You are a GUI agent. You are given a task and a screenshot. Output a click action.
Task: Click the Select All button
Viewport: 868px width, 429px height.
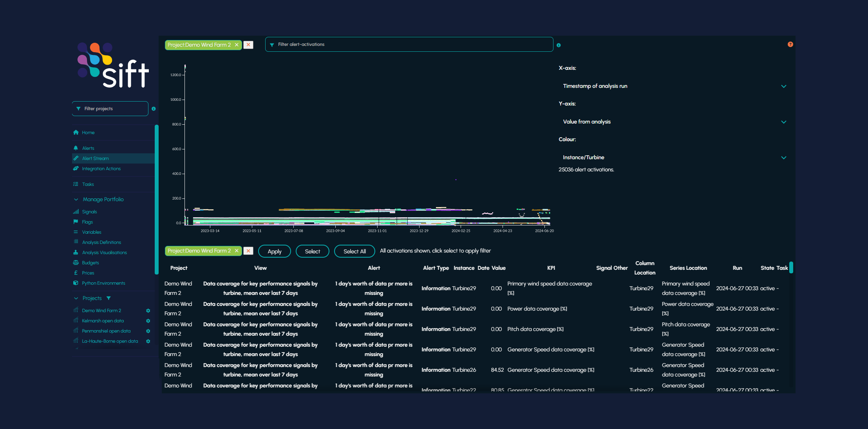[354, 251]
